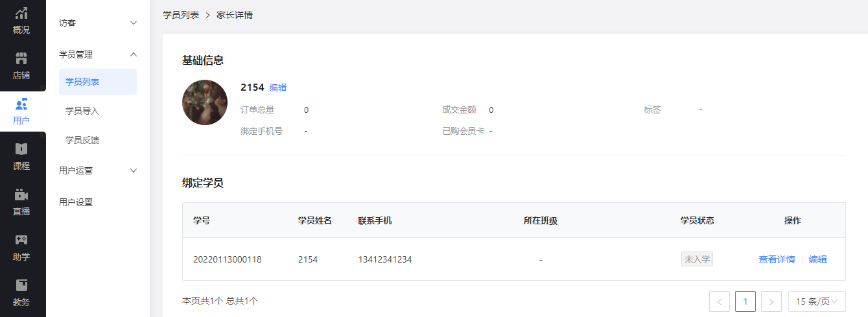Image resolution: width=868 pixels, height=317 pixels.
Task: Select 学员列表 in the submenu
Action: coord(98,82)
